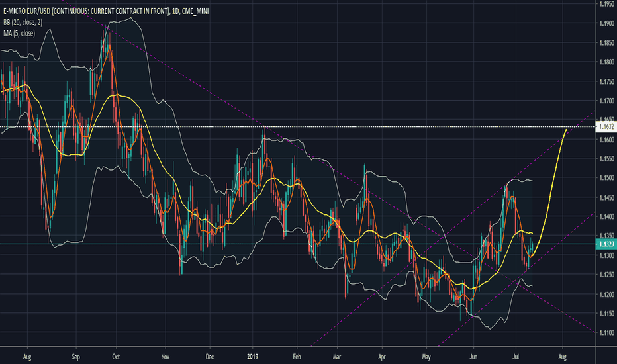Click the Sep date label
617x364 pixels.
[x=76, y=357]
